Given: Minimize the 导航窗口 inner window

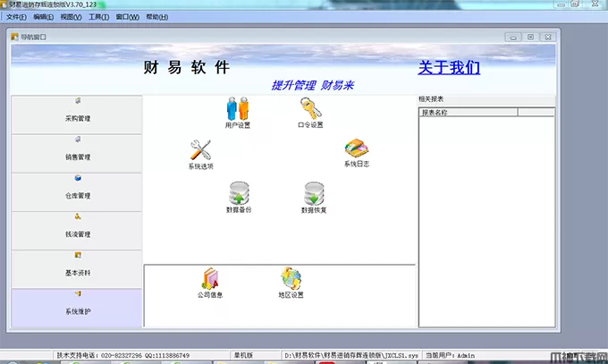Looking at the screenshot, I should [513, 38].
